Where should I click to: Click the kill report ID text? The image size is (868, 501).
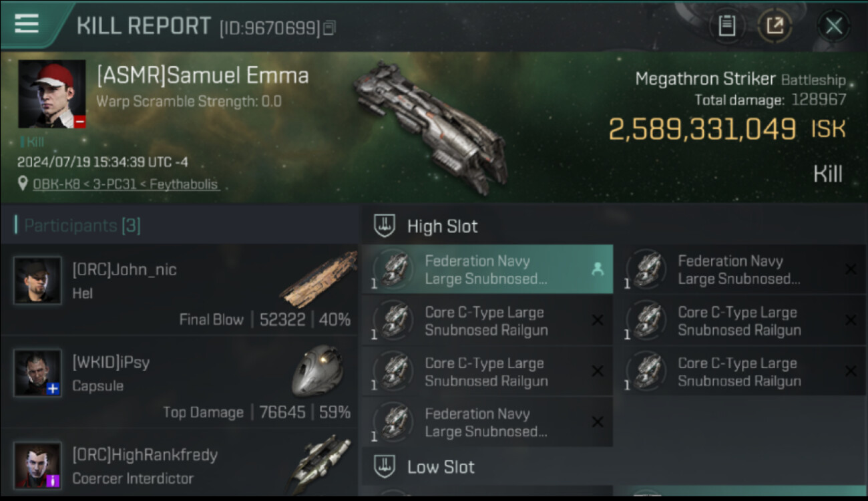coord(270,28)
